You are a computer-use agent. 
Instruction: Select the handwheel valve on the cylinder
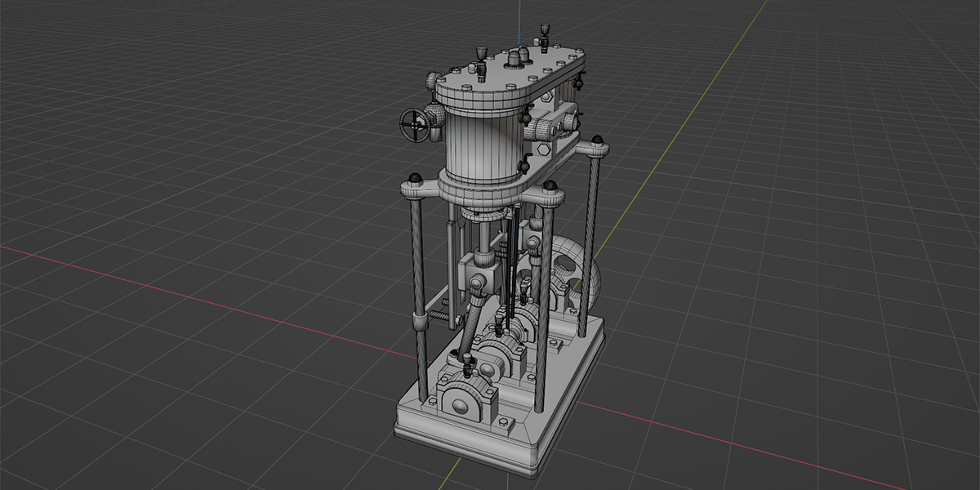point(414,125)
